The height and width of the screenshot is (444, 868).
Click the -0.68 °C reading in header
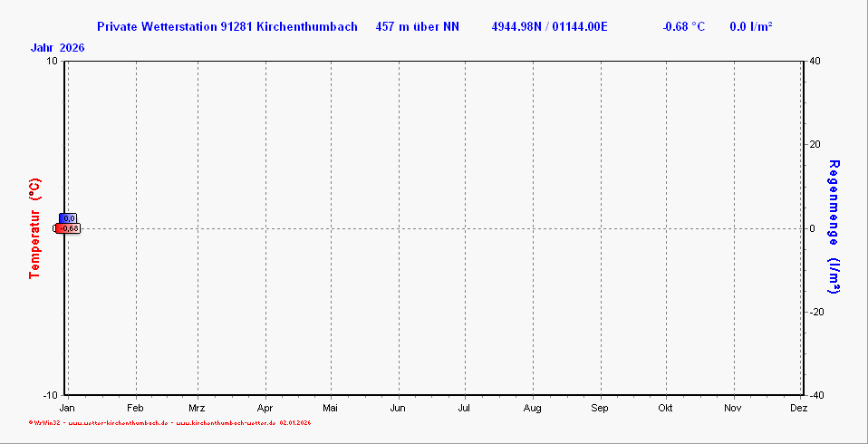tap(683, 26)
